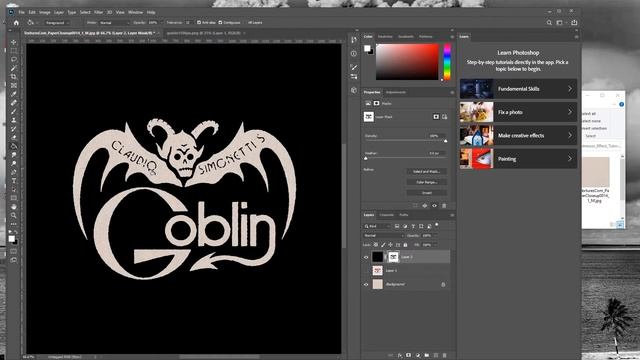Click the Invert button

tap(426, 193)
